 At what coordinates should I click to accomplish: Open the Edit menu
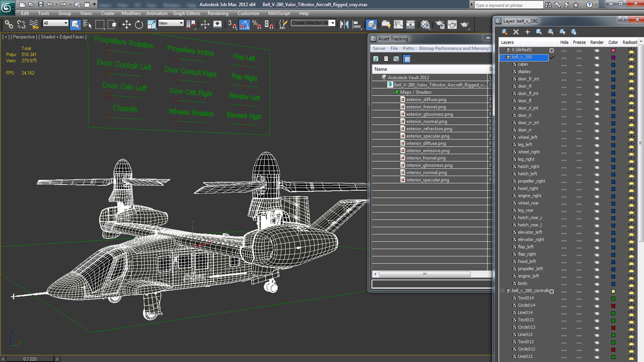pos(25,13)
